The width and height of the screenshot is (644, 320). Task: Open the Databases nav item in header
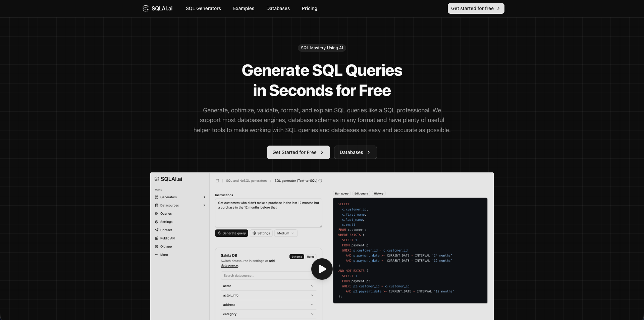pyautogui.click(x=278, y=8)
